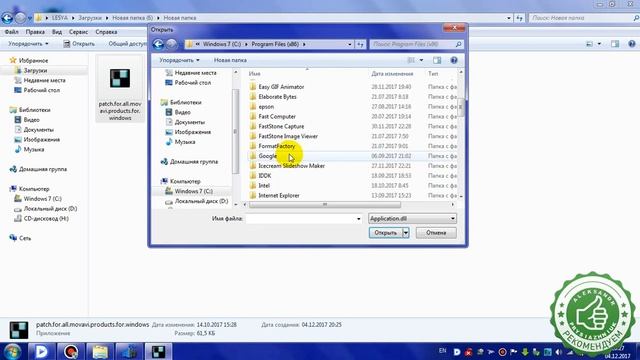Screen dimensions: 640x360
Task: Select the Fast Computer folder
Action: click(277, 116)
